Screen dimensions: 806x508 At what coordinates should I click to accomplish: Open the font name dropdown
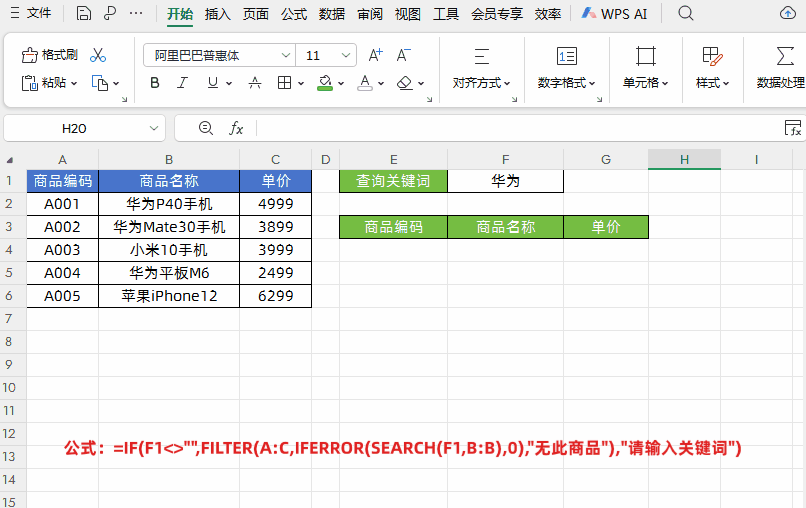[x=285, y=55]
